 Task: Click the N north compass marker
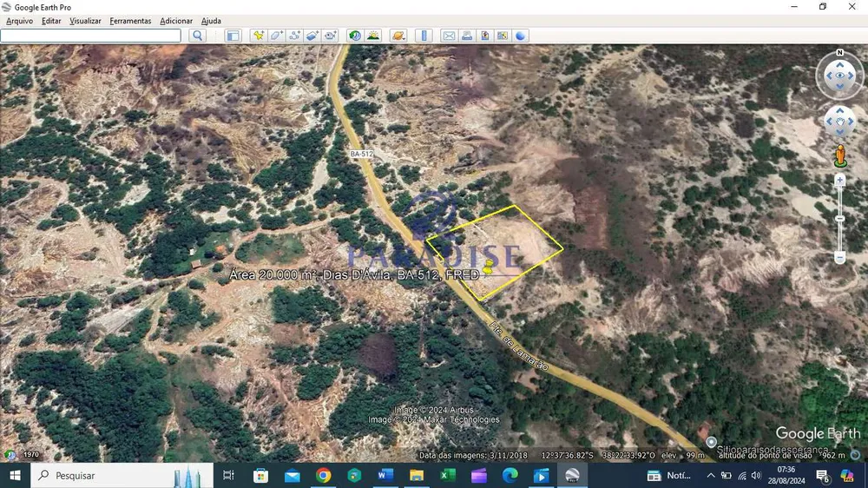tap(839, 53)
